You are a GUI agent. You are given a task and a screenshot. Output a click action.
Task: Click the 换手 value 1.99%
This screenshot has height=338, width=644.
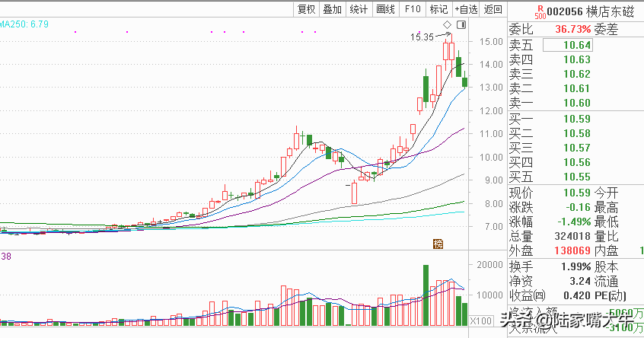point(575,266)
